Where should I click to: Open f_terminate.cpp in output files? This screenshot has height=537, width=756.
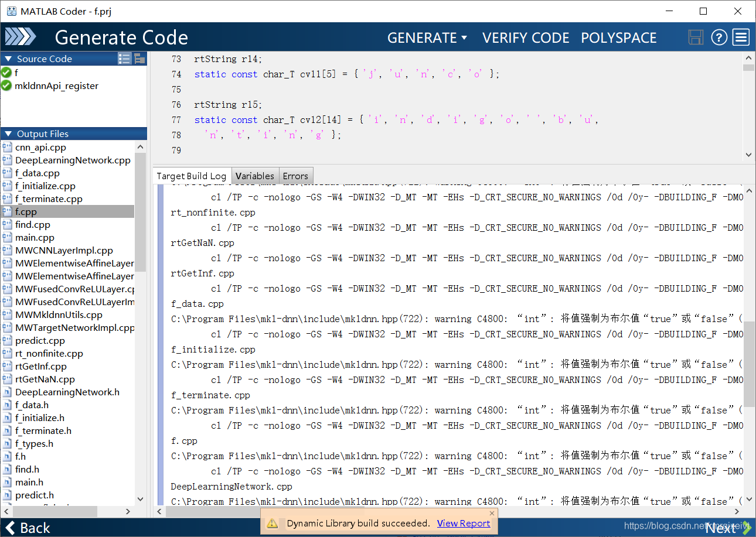pos(49,199)
